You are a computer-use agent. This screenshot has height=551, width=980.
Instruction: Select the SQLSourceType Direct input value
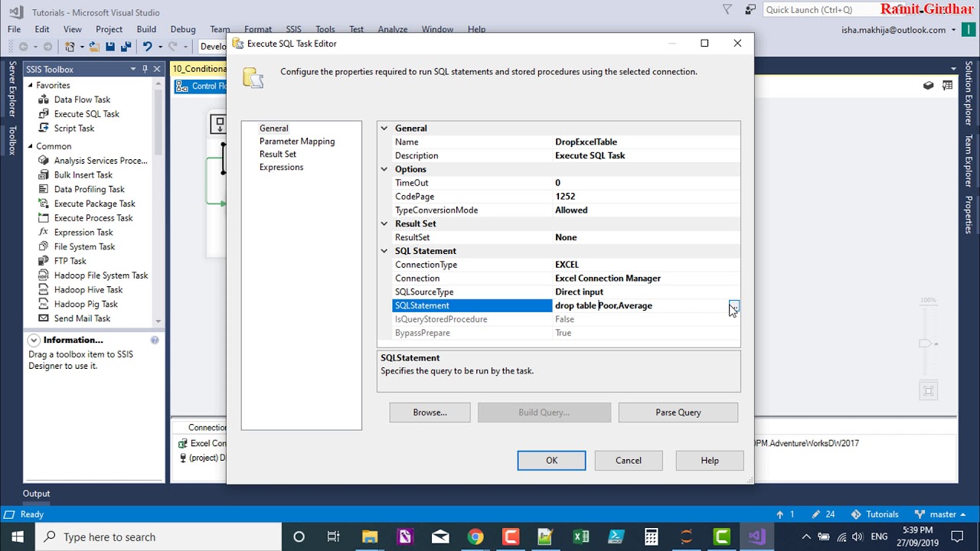click(x=646, y=292)
